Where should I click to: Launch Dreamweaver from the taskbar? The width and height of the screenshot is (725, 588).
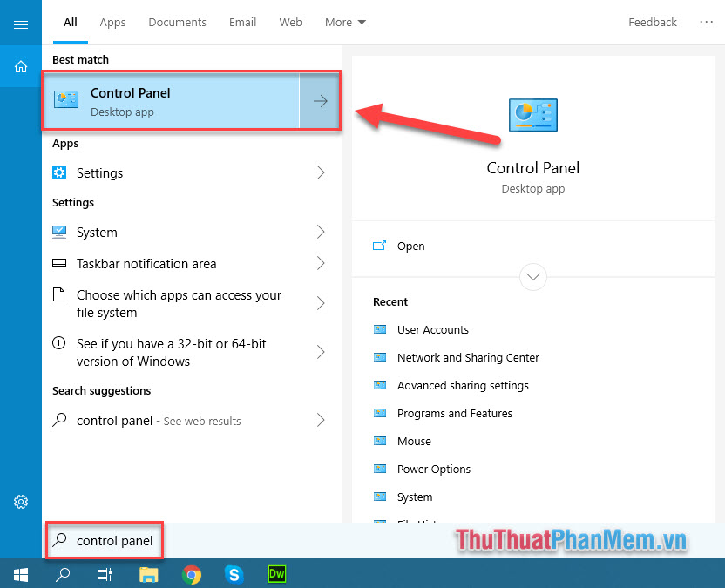click(x=276, y=574)
